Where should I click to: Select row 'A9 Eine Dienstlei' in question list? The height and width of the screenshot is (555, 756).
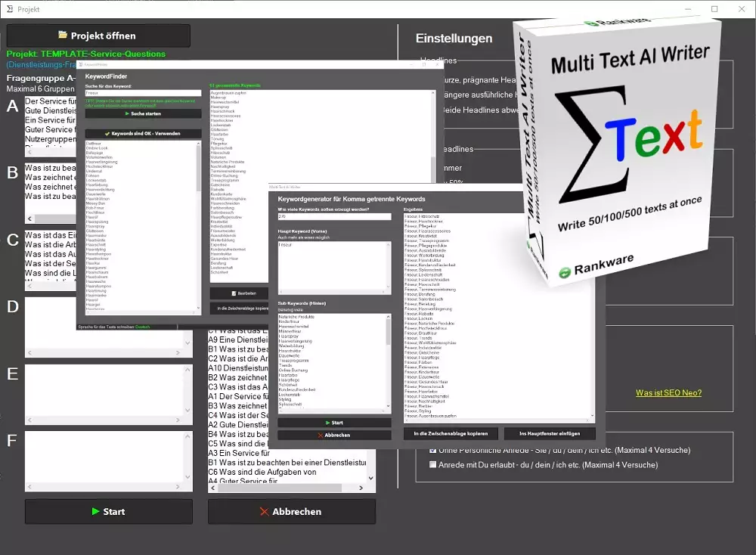coord(237,340)
